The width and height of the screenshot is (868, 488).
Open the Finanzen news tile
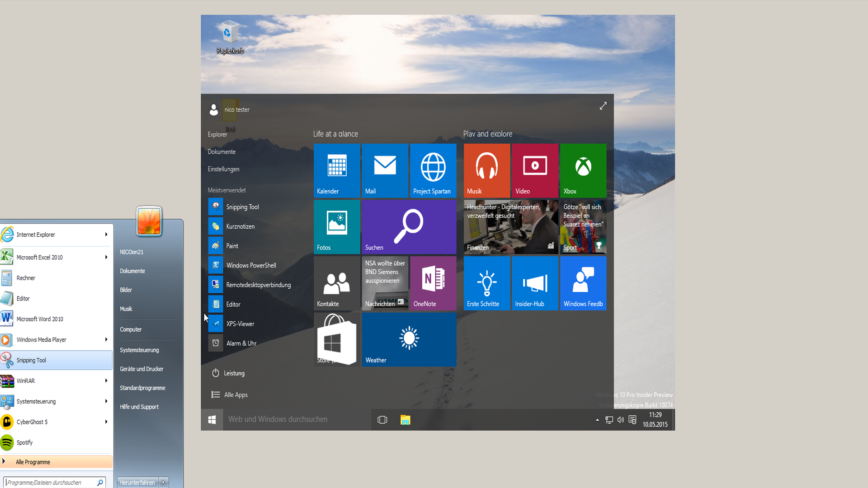point(511,227)
